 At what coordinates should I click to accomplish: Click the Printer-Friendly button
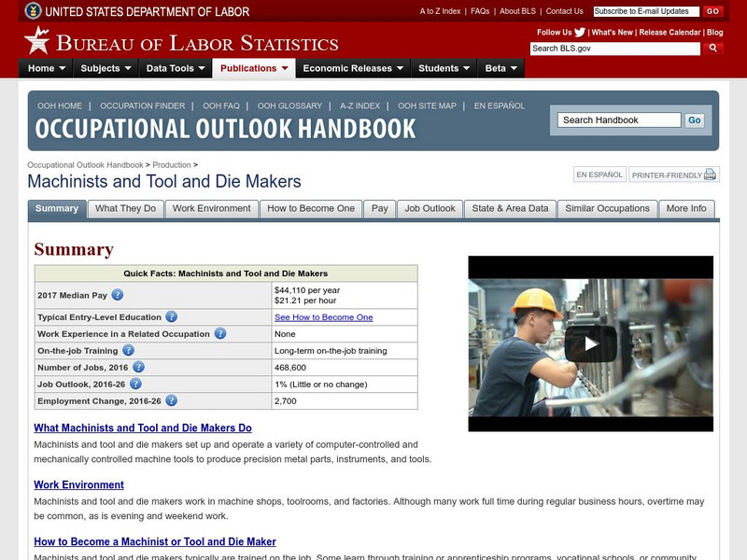coord(673,175)
